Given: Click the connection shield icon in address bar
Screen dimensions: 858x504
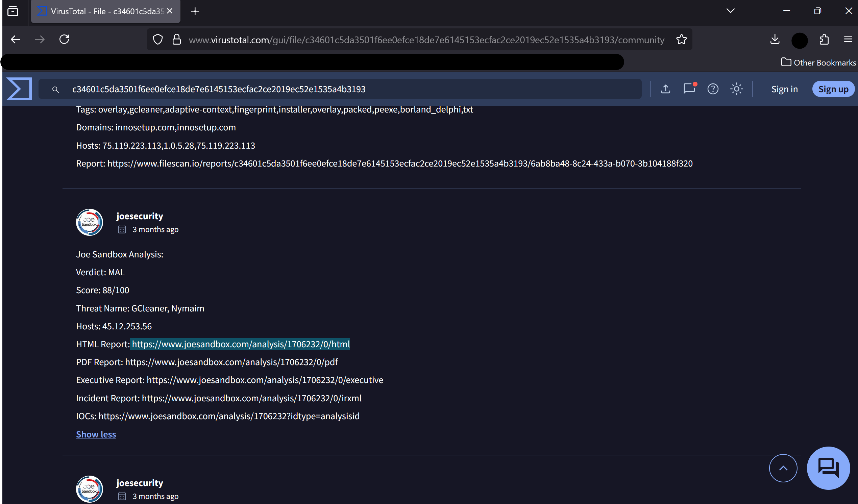Looking at the screenshot, I should click(x=157, y=39).
